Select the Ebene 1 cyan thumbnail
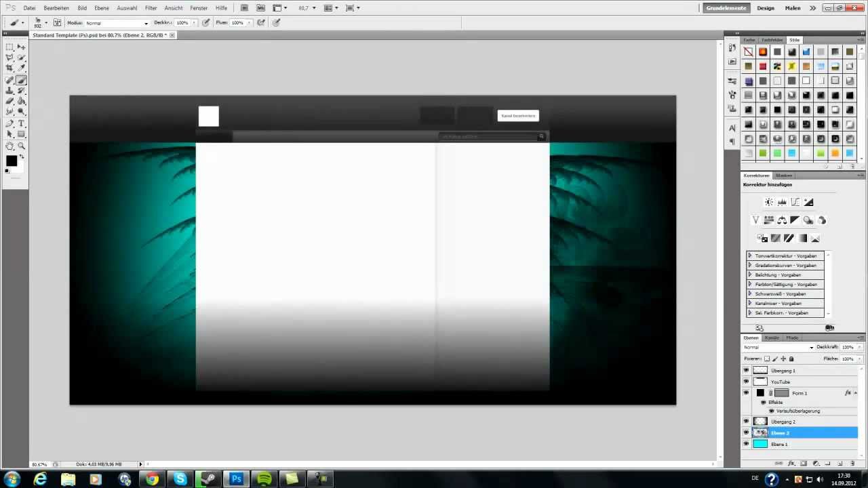The image size is (868, 488). (x=760, y=445)
